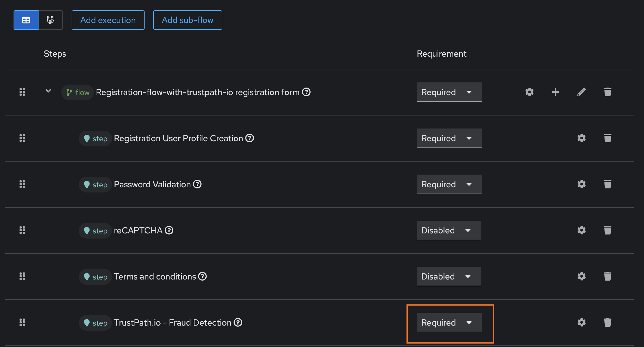644x347 pixels.
Task: Open the Requirement dropdown for reCAPTCHA
Action: tap(448, 230)
